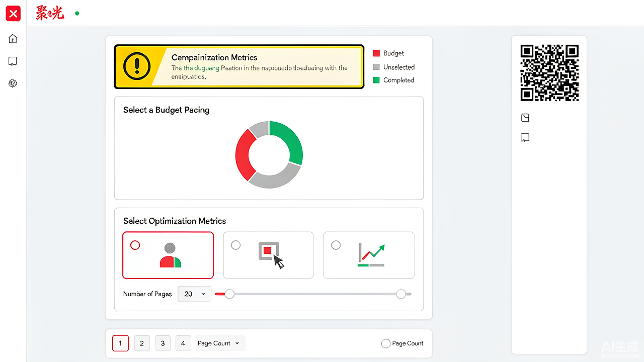Select the middle optimization metric radio button
The width and height of the screenshot is (644, 362).
pos(235,245)
